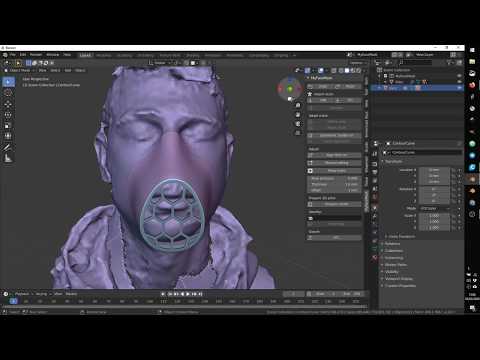
Task: Click the jump to start frame button
Action: [x=170, y=294]
